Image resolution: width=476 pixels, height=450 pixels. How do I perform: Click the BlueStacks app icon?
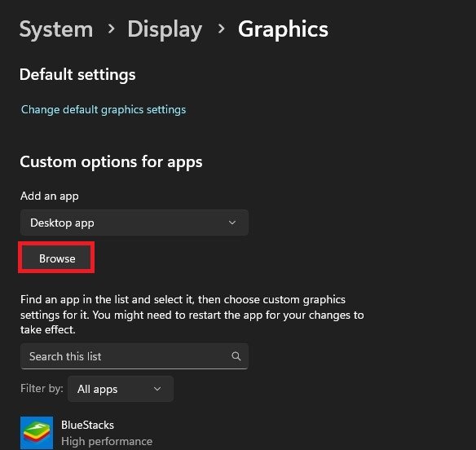point(37,433)
